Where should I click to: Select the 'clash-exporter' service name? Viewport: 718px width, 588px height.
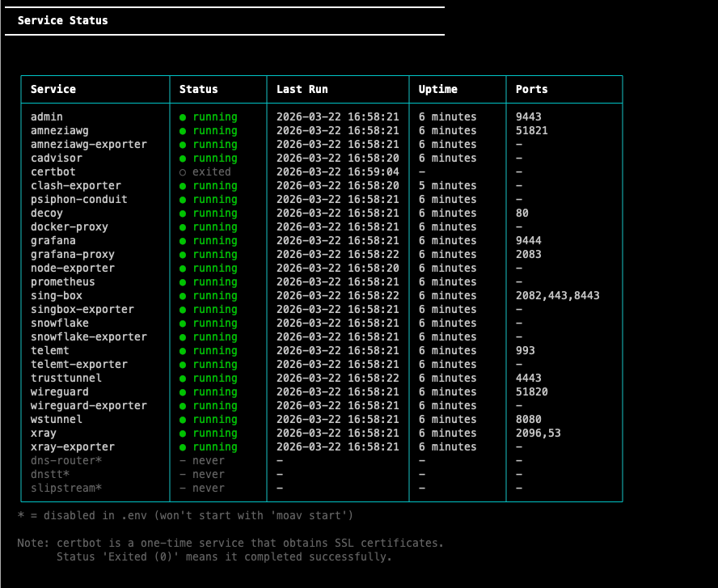76,185
